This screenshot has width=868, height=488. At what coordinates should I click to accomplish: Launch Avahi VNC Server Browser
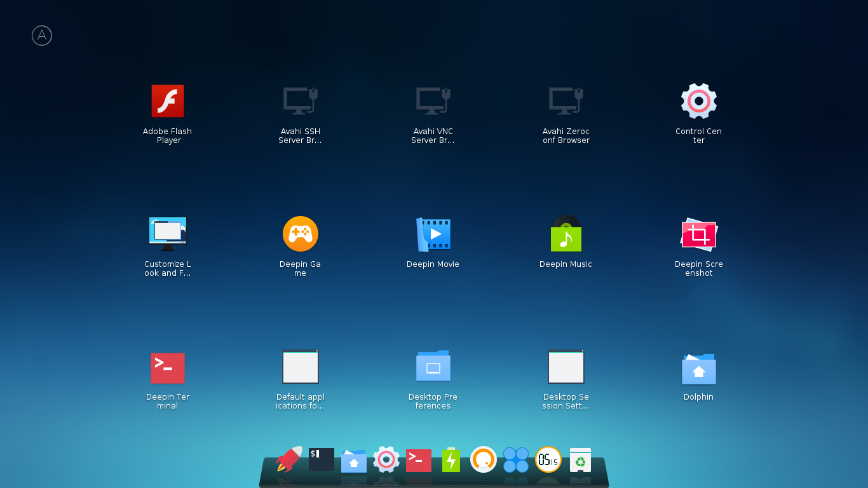pyautogui.click(x=433, y=101)
